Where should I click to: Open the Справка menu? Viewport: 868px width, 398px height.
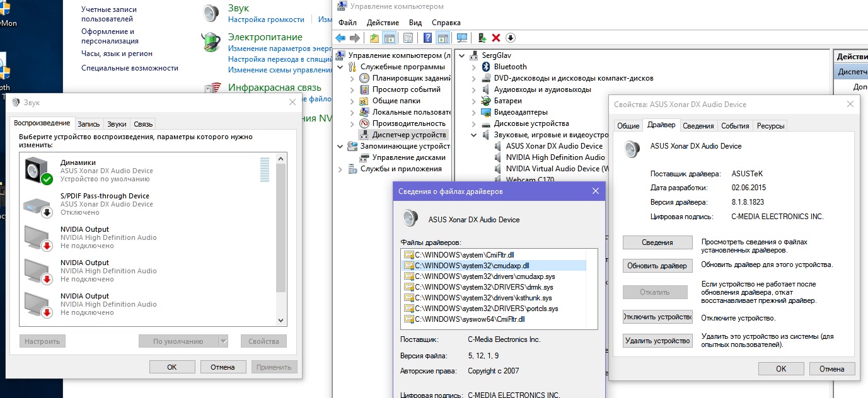[x=446, y=23]
